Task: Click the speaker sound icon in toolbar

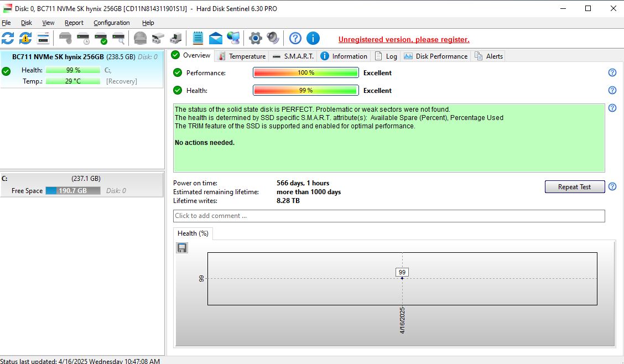Action: pos(273,38)
